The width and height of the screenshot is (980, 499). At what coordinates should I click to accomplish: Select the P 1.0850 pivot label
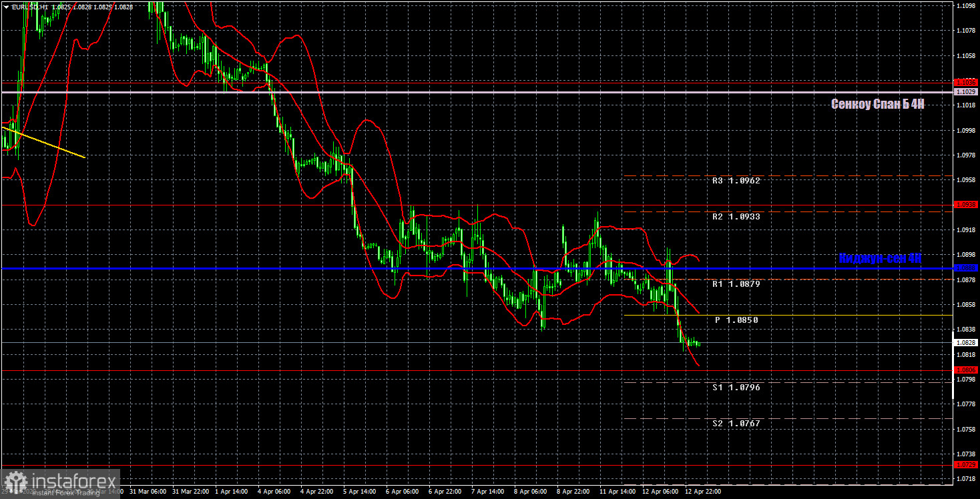pyautogui.click(x=736, y=320)
